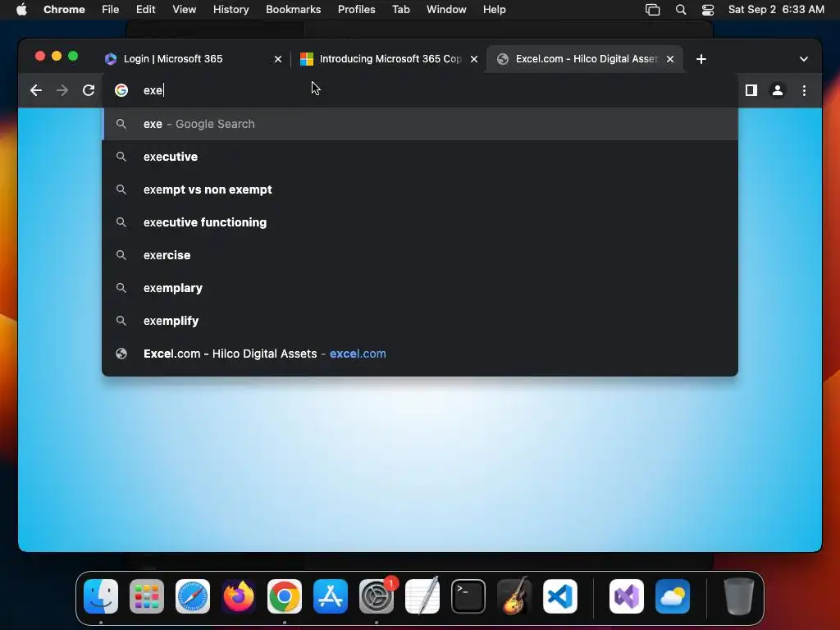Open Finder from the Dock

click(x=101, y=596)
